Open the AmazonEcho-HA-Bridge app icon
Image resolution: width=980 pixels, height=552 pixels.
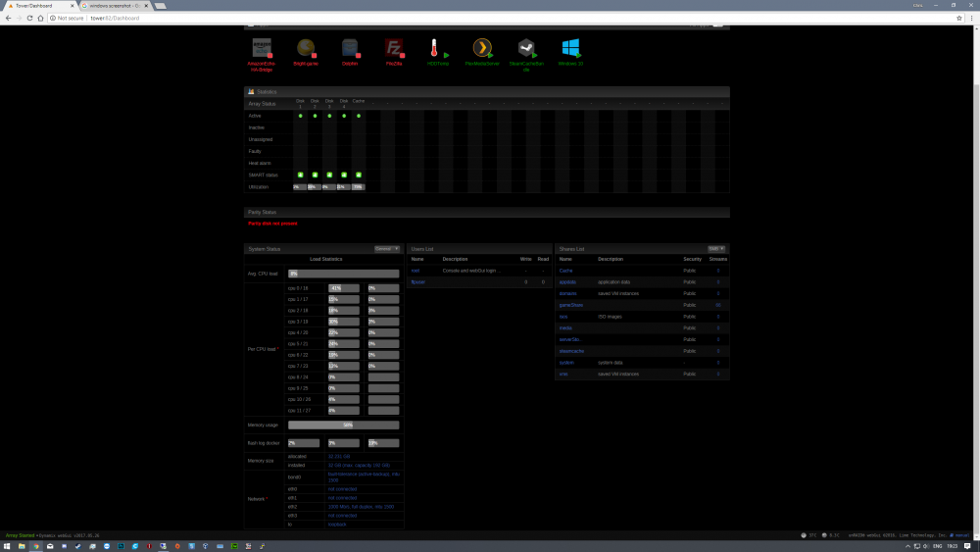pos(262,47)
